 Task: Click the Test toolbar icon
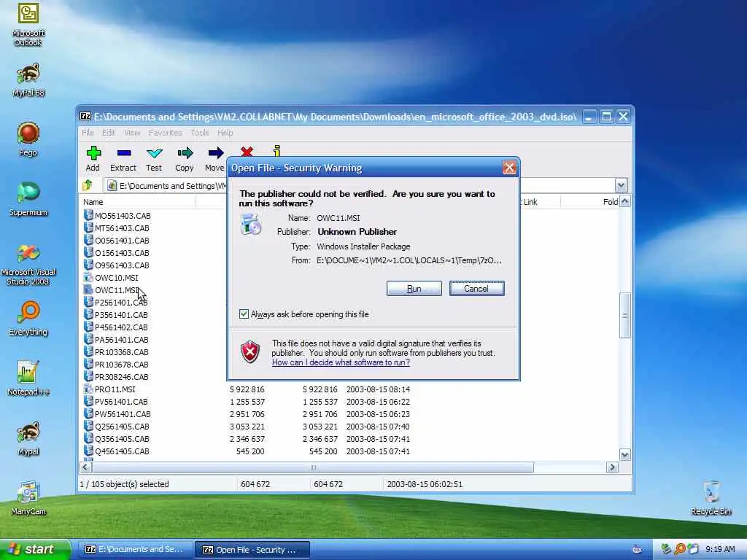coord(154,159)
